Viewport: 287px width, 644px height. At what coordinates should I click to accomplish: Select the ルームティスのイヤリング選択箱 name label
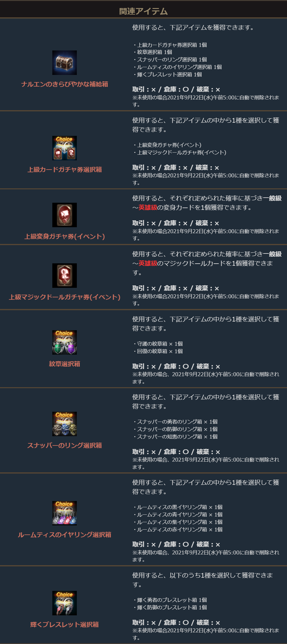coord(65,535)
